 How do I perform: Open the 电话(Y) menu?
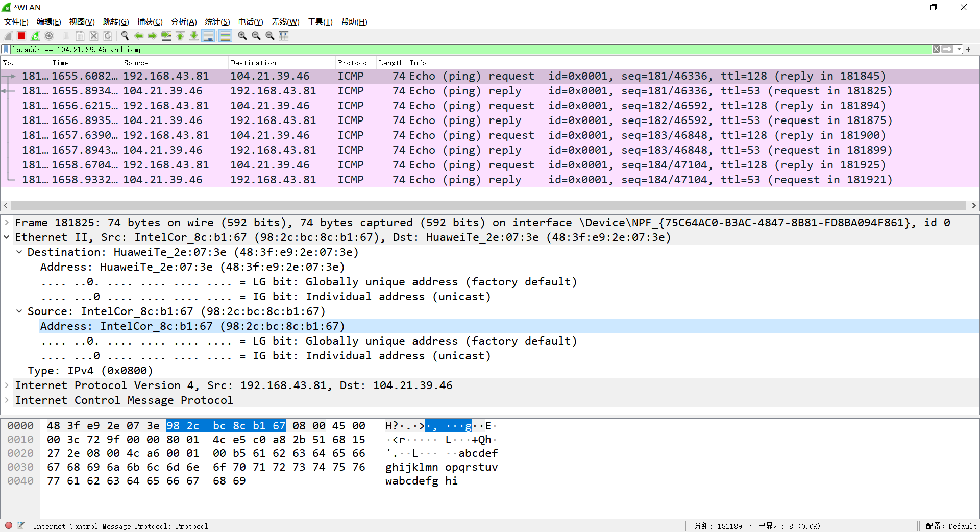click(x=251, y=22)
